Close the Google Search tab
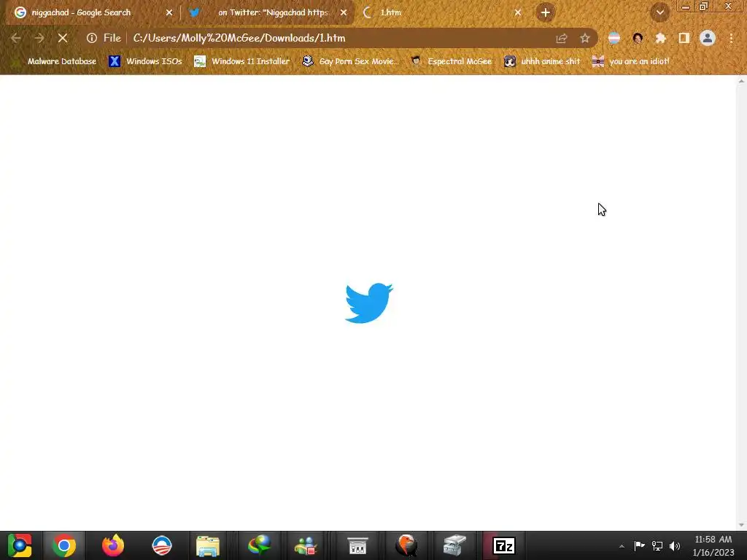Image resolution: width=747 pixels, height=560 pixels. click(x=169, y=12)
